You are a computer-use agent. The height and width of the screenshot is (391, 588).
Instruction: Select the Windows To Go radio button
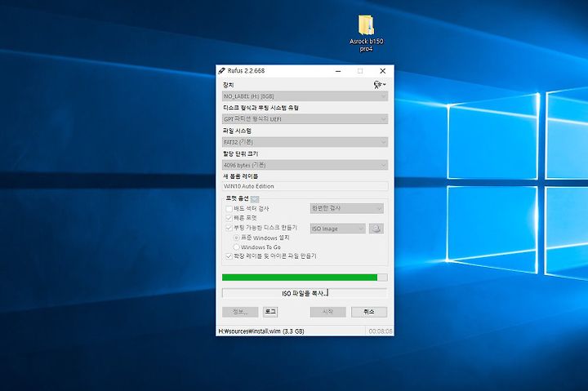[x=236, y=247]
